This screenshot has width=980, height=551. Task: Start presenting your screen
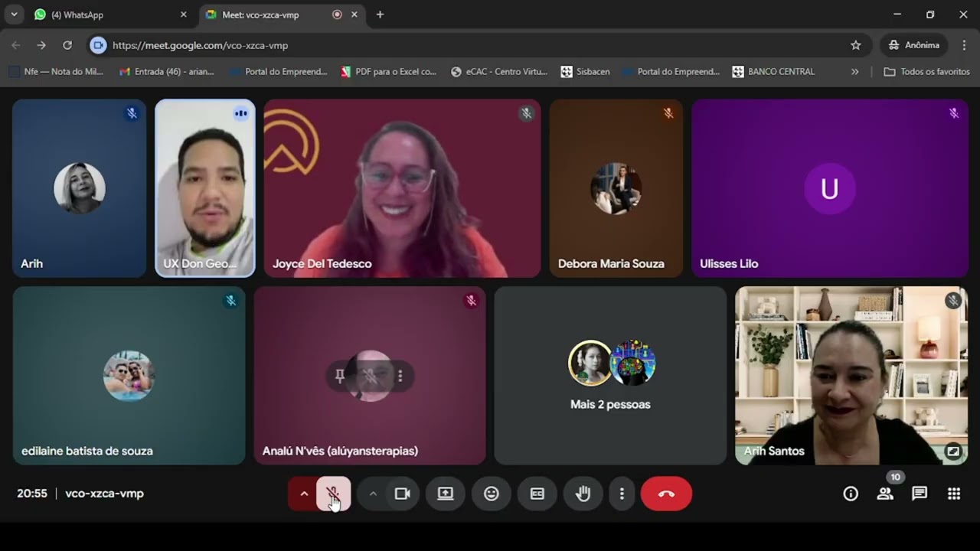(x=446, y=494)
